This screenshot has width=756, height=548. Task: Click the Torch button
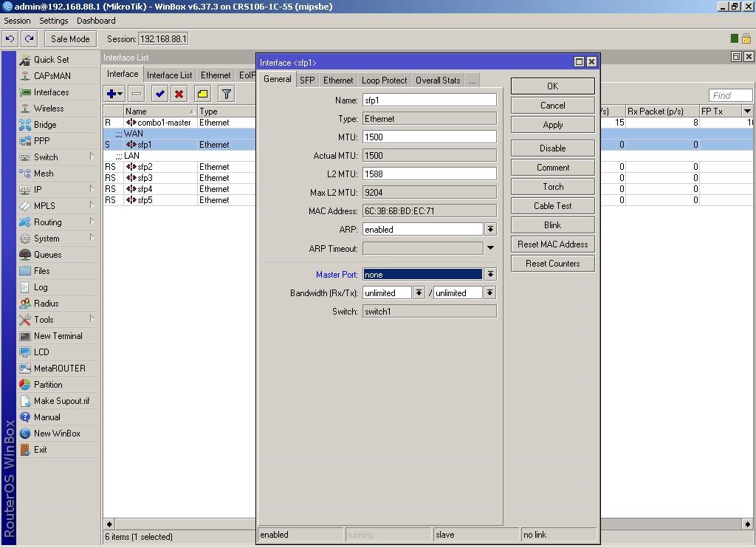(552, 187)
